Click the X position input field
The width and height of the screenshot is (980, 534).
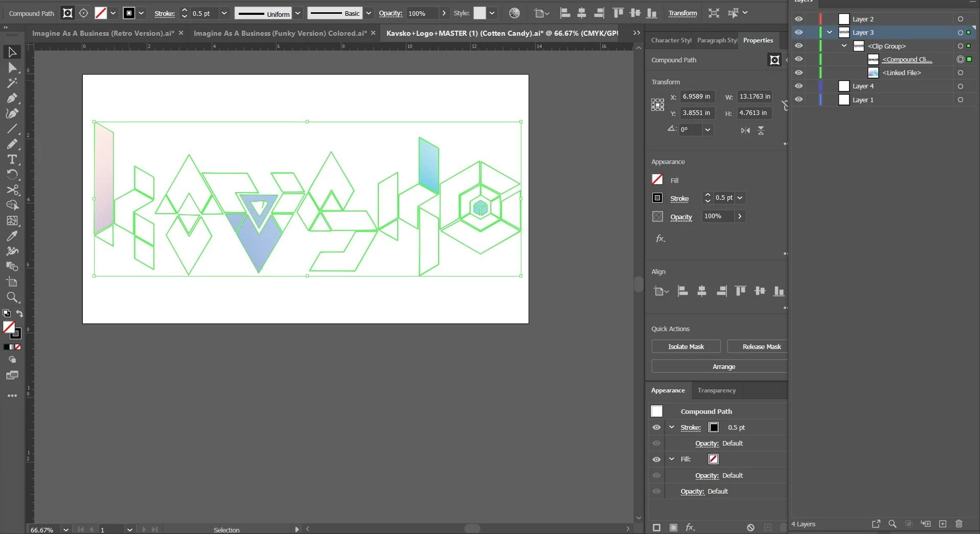[x=697, y=97]
